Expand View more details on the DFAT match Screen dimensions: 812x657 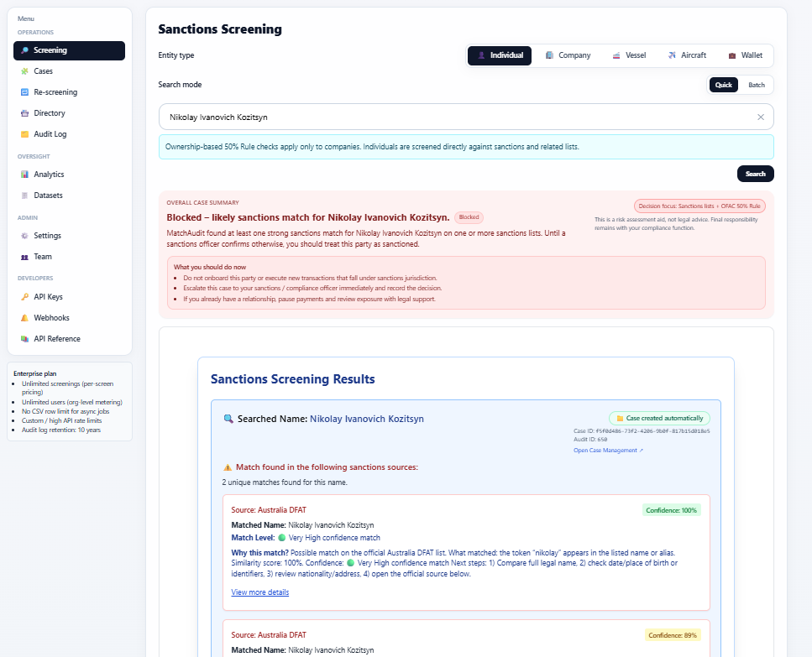click(x=259, y=592)
